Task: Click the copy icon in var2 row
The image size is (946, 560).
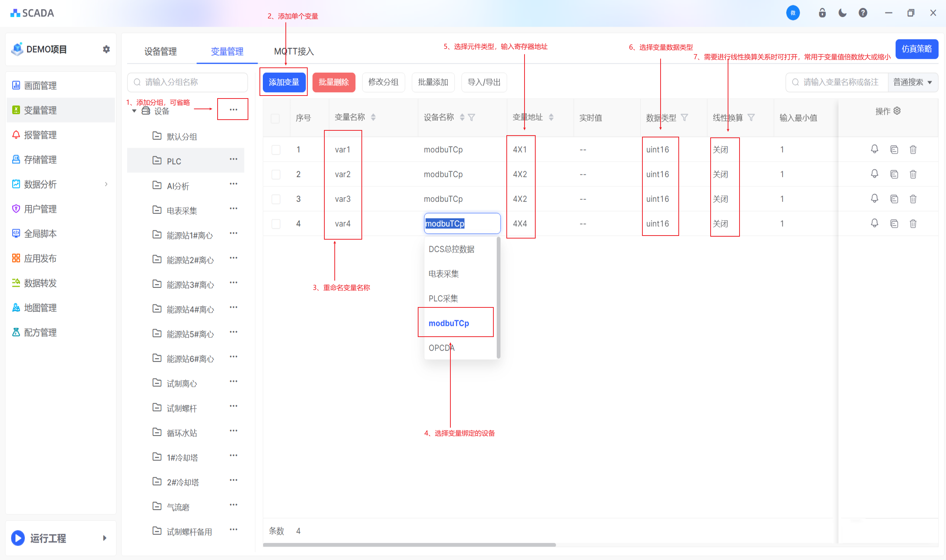Action: point(894,174)
